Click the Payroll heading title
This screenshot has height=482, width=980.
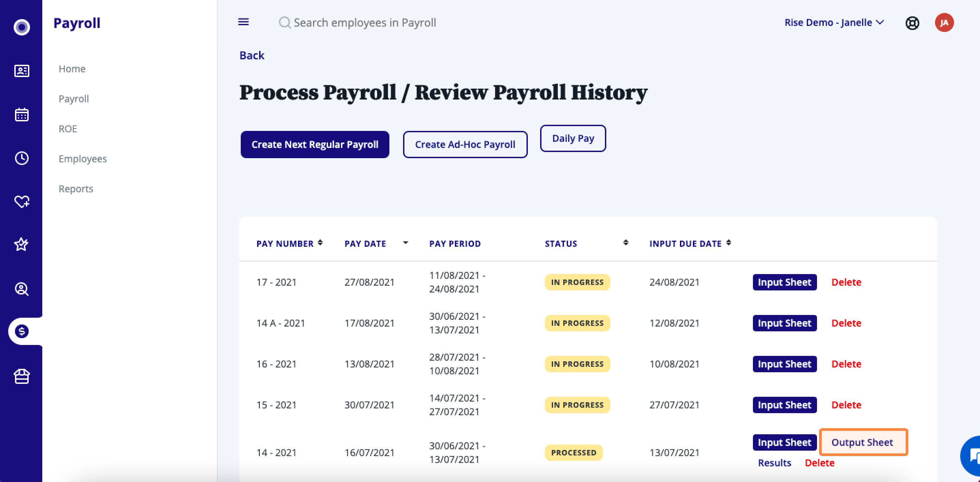coord(77,23)
